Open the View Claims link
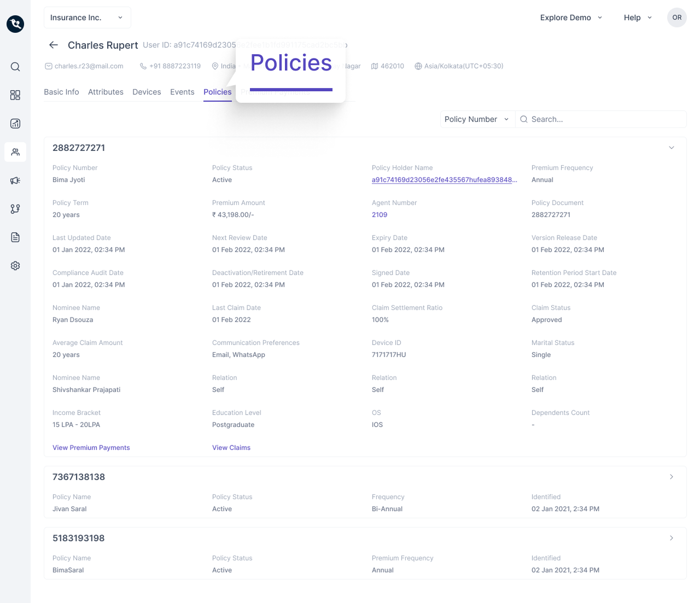This screenshot has height=603, width=700. pyautogui.click(x=231, y=448)
